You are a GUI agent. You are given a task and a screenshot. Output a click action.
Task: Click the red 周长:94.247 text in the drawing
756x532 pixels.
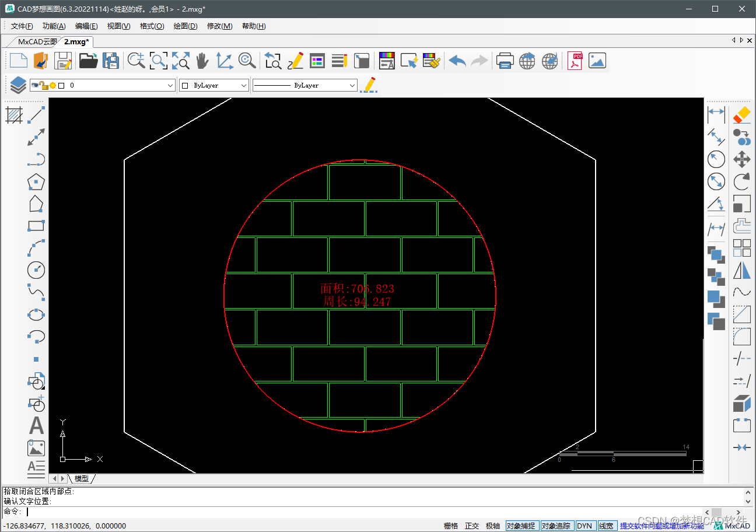[x=357, y=302]
